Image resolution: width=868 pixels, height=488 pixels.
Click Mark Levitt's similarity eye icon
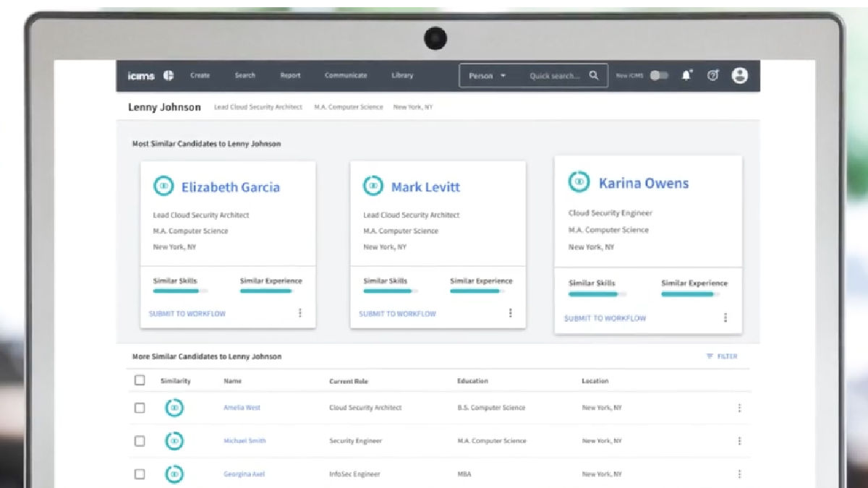[x=373, y=186]
